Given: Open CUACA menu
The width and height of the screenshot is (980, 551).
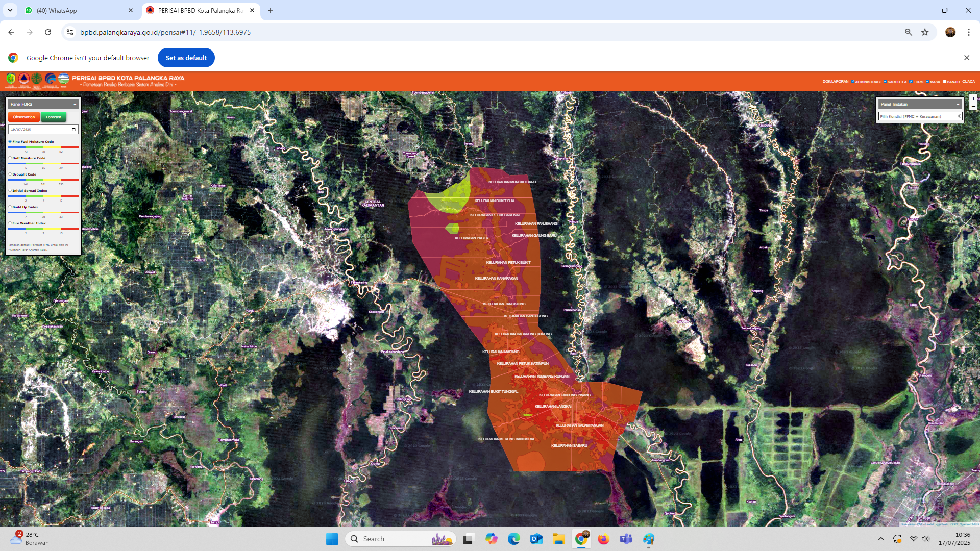Looking at the screenshot, I should pyautogui.click(x=968, y=82).
